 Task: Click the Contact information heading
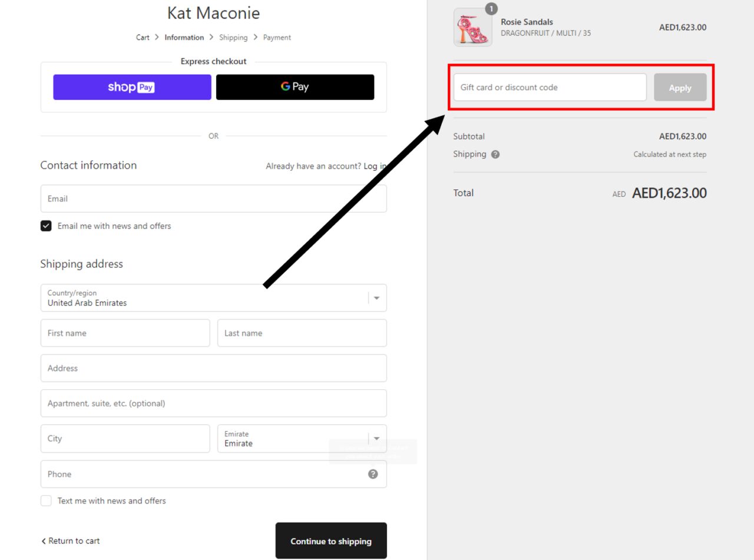tap(88, 165)
